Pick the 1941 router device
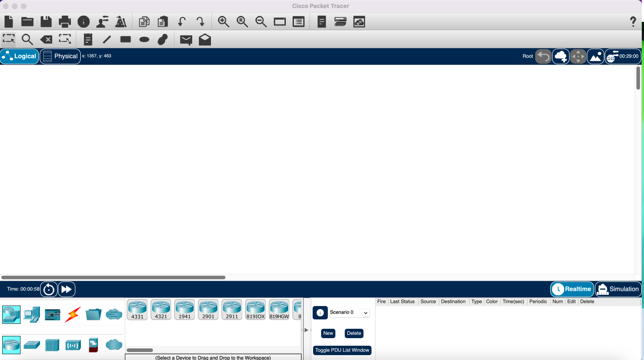644x360 pixels. [x=185, y=310]
